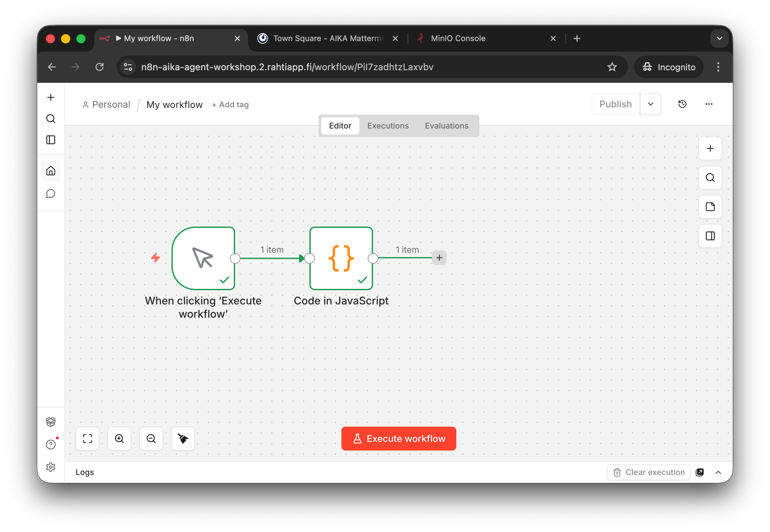Click the zoom out canvas button
The width and height of the screenshot is (770, 532).
click(x=151, y=438)
